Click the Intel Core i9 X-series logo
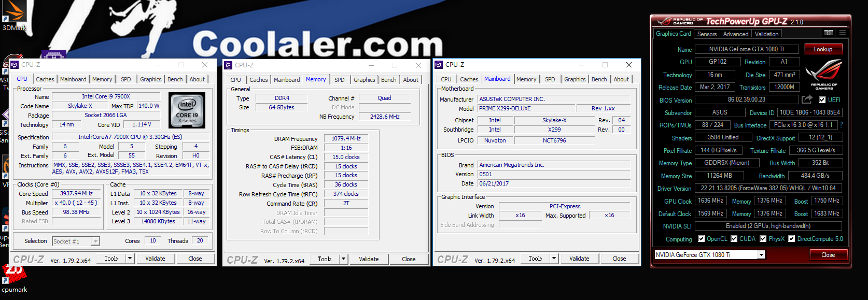 point(187,110)
